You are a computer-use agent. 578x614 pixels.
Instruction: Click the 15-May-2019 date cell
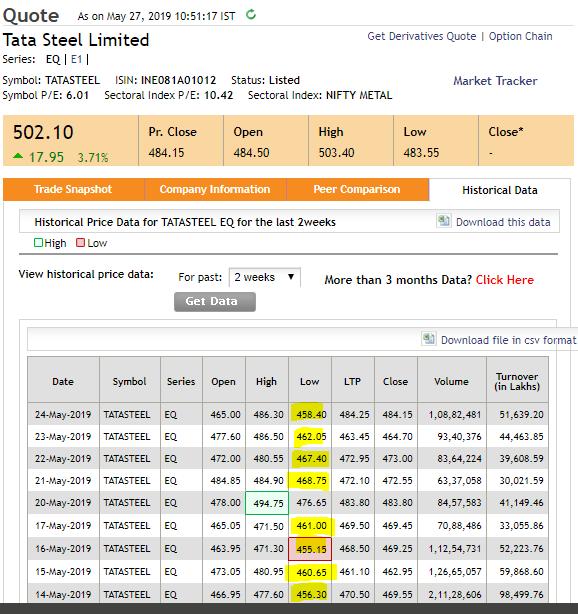pos(63,572)
